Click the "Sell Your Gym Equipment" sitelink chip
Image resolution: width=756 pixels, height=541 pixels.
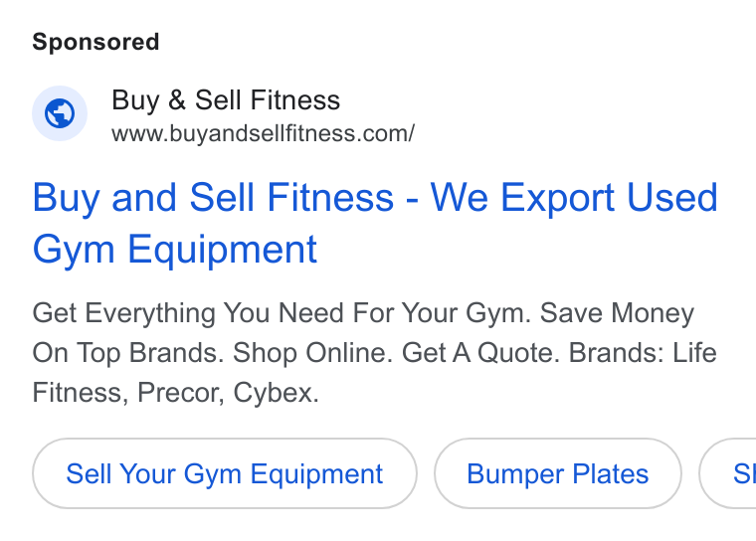225,473
